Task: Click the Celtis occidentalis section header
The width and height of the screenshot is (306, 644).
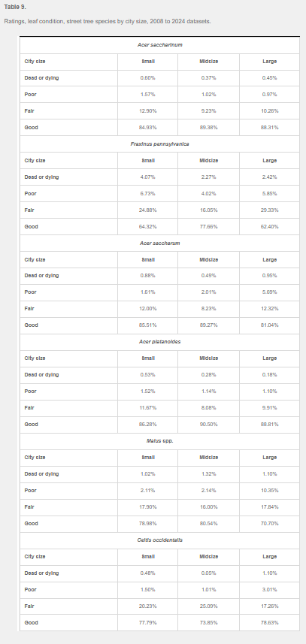Action: tap(160, 540)
